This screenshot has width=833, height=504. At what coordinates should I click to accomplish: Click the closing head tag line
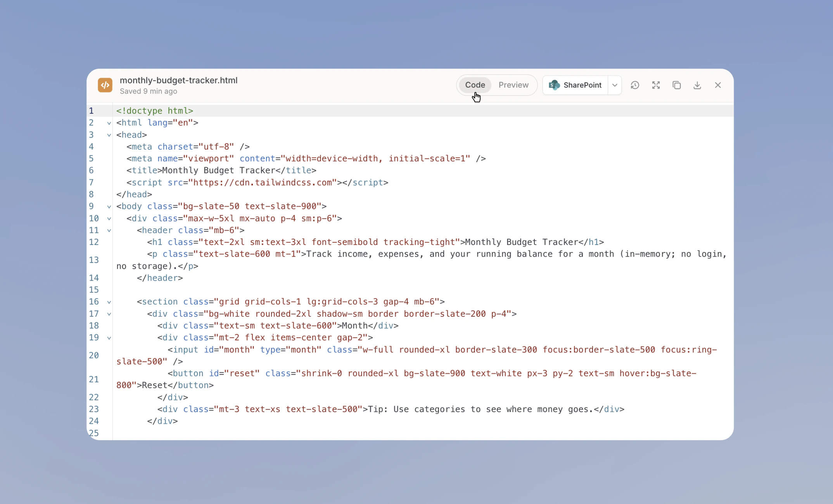(x=134, y=194)
